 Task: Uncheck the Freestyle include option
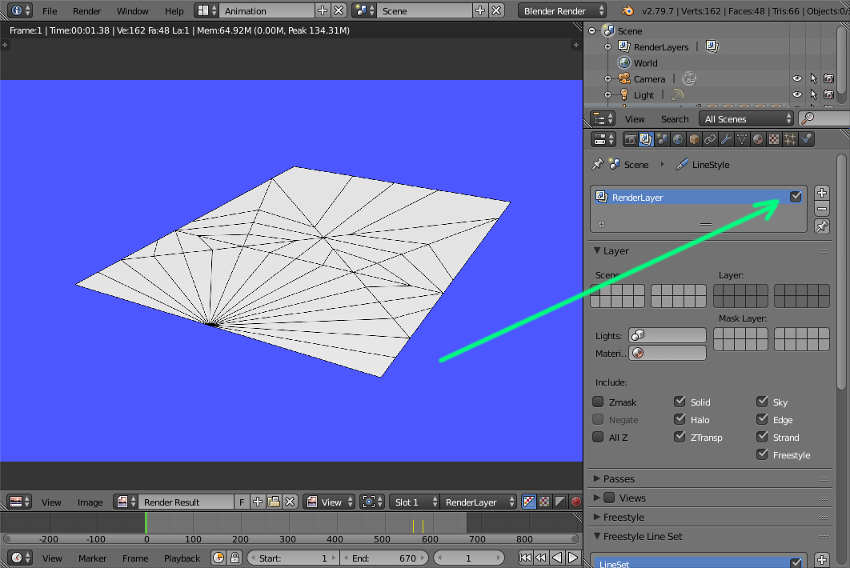762,454
